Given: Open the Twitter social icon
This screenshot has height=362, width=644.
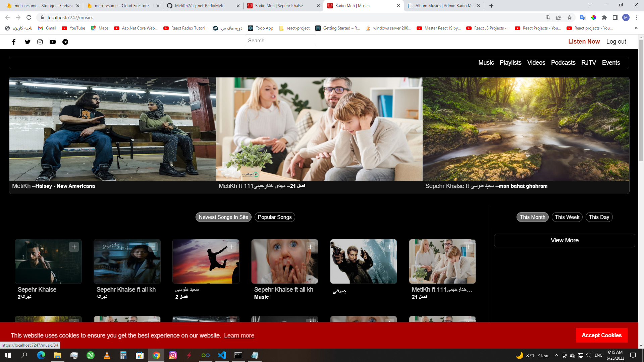Looking at the screenshot, I should tap(28, 42).
